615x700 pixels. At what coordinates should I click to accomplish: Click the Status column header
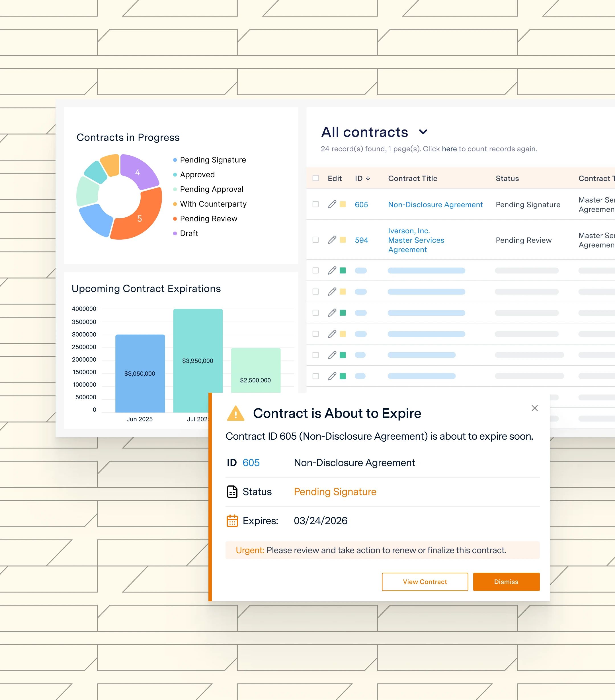pyautogui.click(x=507, y=178)
